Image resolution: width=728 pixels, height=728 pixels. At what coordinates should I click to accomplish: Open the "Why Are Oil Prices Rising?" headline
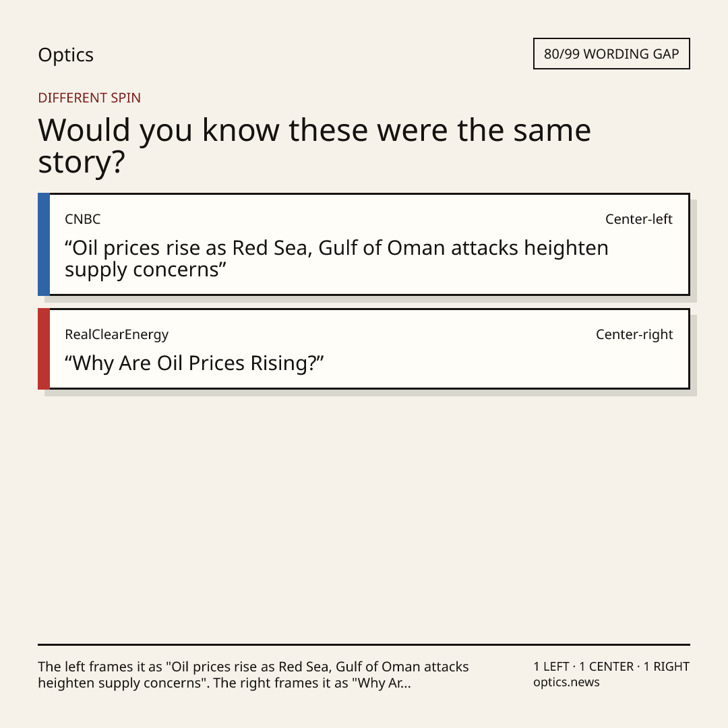pyautogui.click(x=194, y=363)
